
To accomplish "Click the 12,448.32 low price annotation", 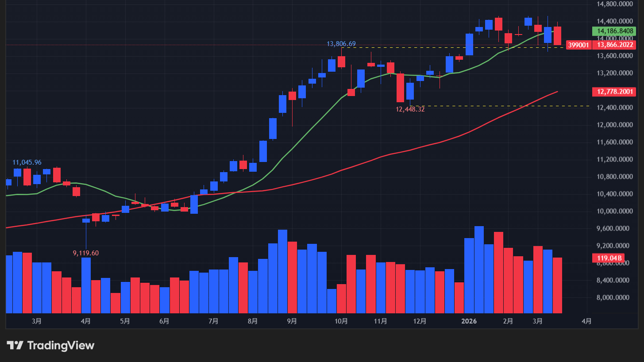I will (410, 109).
